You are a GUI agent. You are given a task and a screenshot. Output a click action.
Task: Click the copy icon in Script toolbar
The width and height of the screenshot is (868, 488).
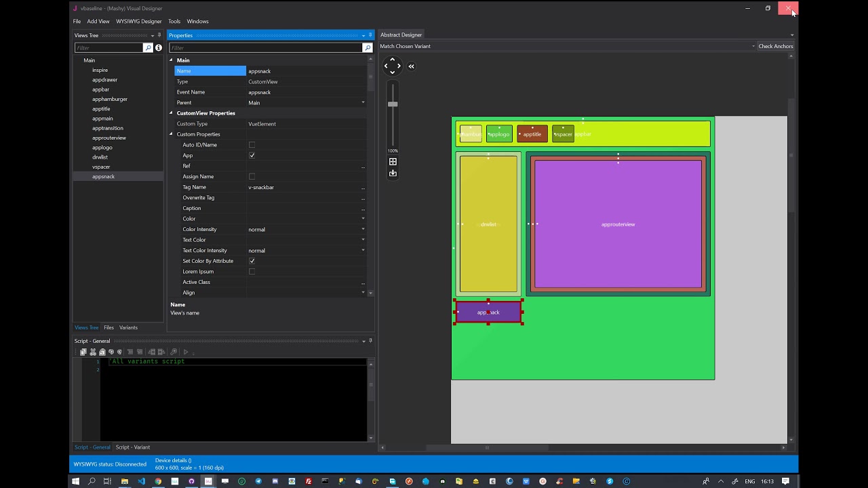tap(83, 352)
